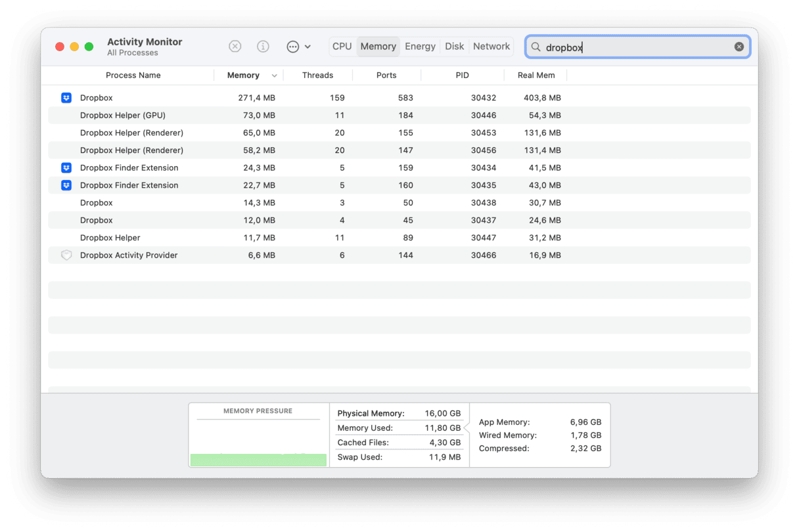799x532 pixels.
Task: Click the PID value 30432
Action: (x=484, y=98)
